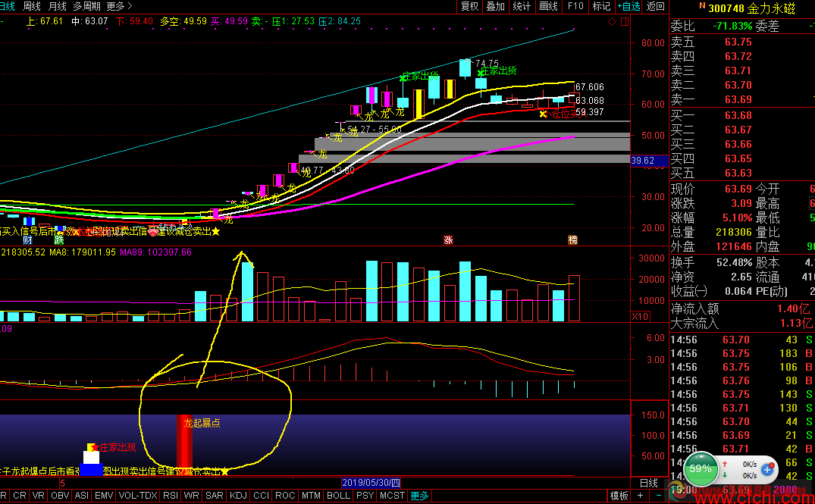Click the stock title 300748 金力永磁
This screenshot has height=504, width=815.
point(751,8)
